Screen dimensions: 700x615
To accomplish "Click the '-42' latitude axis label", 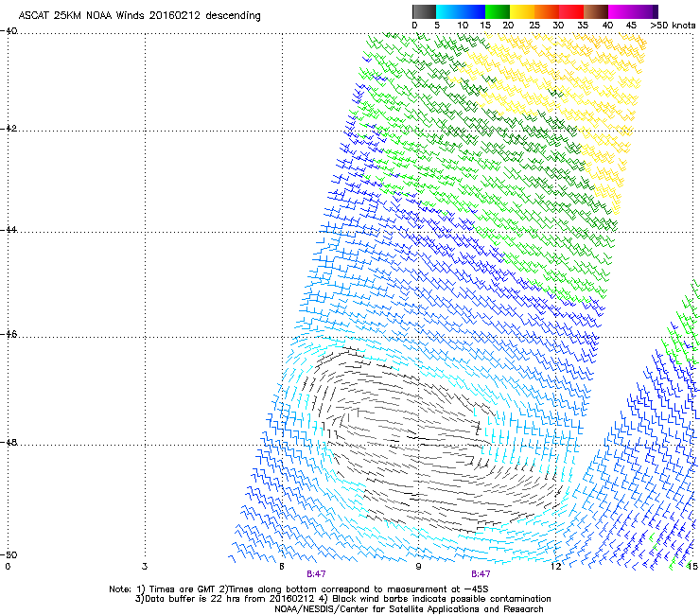I will 9,128.
